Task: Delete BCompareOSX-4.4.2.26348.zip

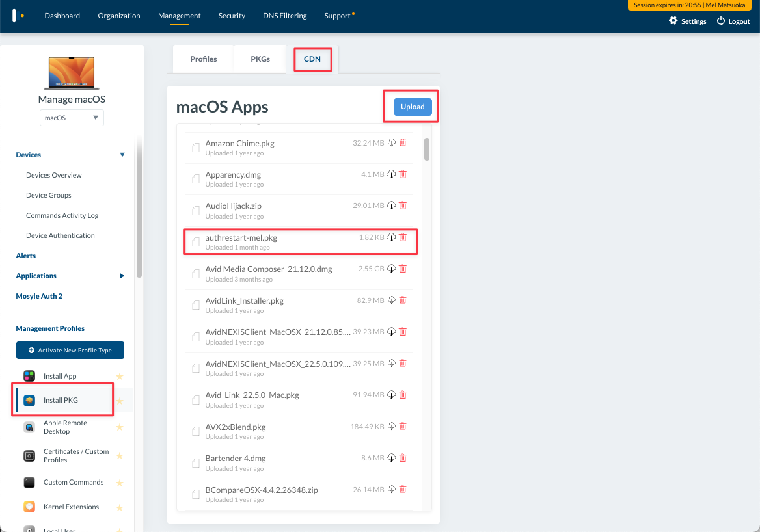Action: point(403,489)
